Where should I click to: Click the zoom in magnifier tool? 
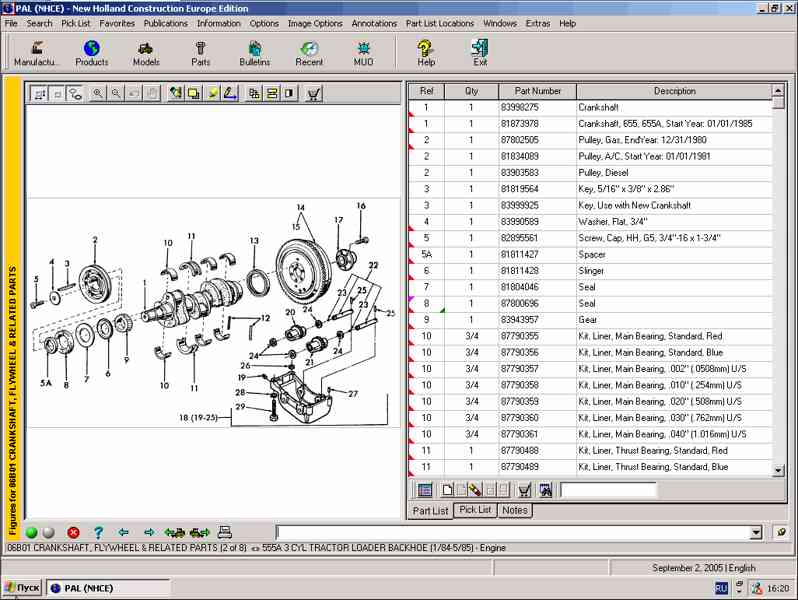tap(98, 94)
